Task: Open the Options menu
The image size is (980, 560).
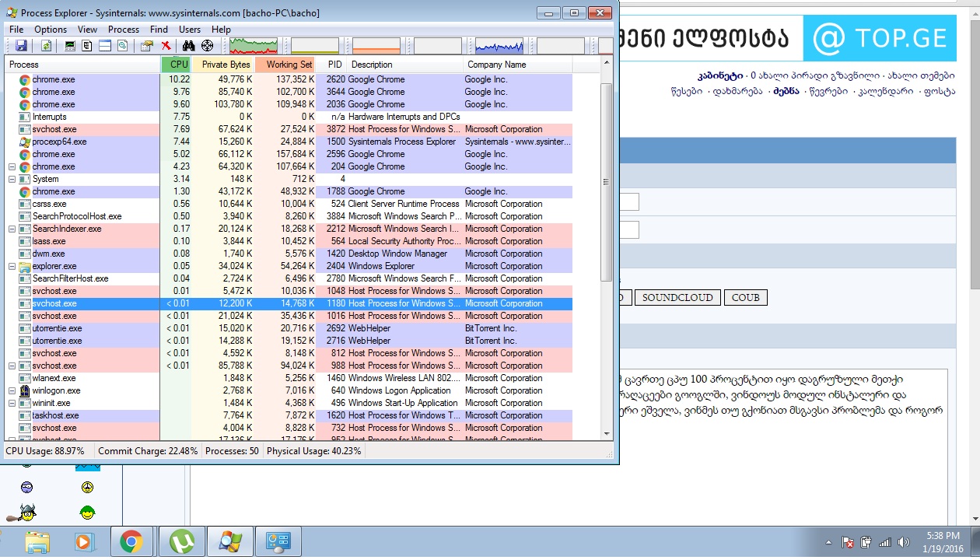Action: click(x=51, y=30)
